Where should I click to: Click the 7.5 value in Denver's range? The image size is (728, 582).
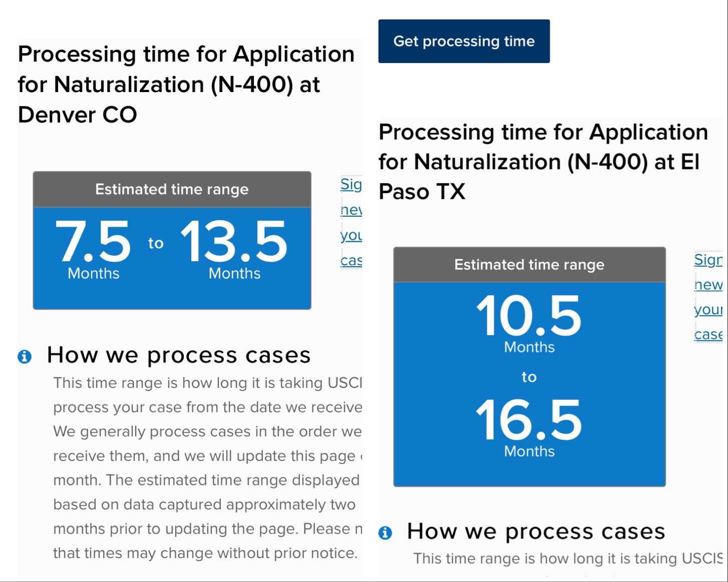point(94,242)
